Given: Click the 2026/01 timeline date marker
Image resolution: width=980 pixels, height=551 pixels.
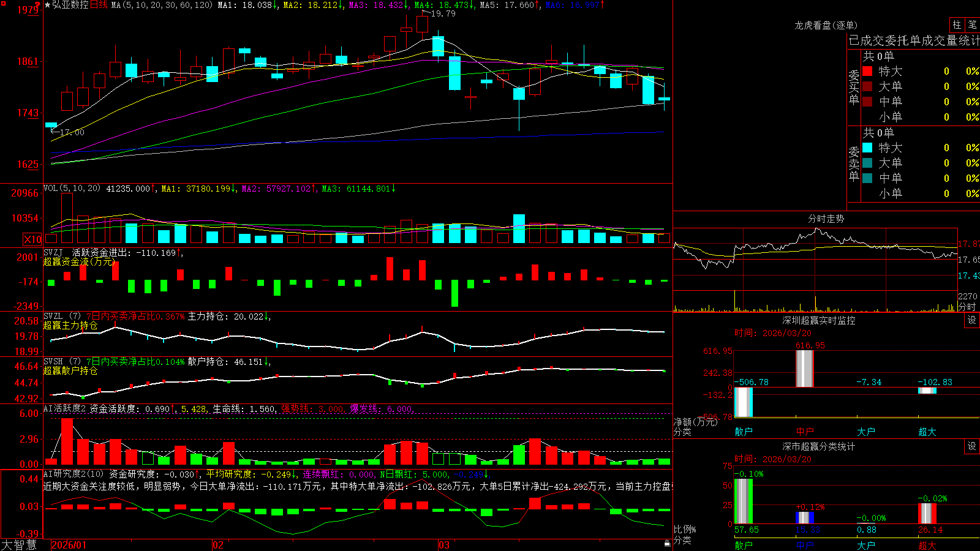Looking at the screenshot, I should 69,545.
